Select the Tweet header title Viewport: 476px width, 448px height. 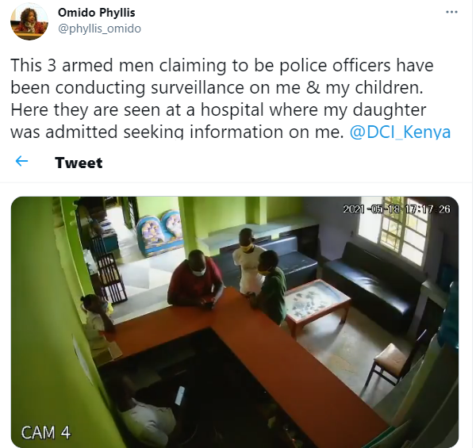coord(79,163)
